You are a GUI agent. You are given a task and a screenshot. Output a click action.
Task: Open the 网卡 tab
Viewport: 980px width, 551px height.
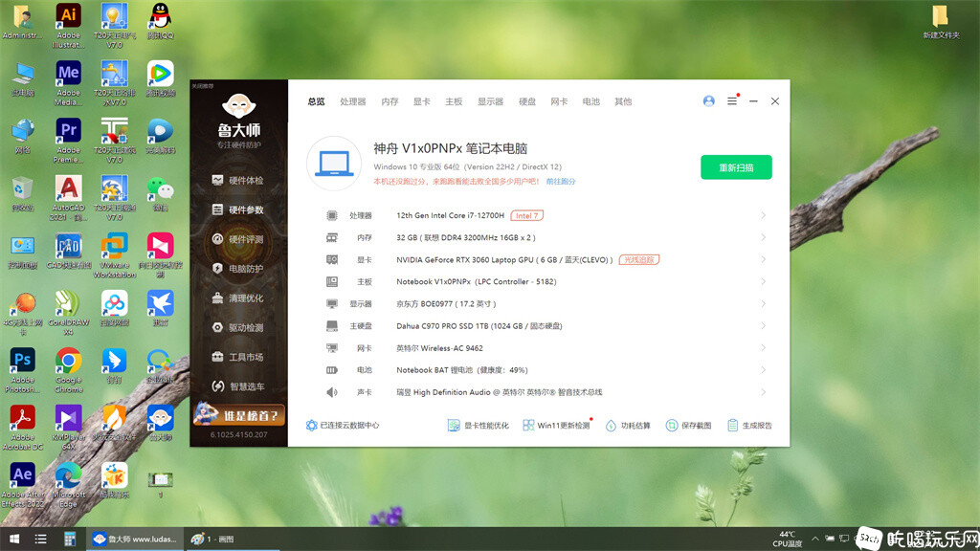click(559, 101)
